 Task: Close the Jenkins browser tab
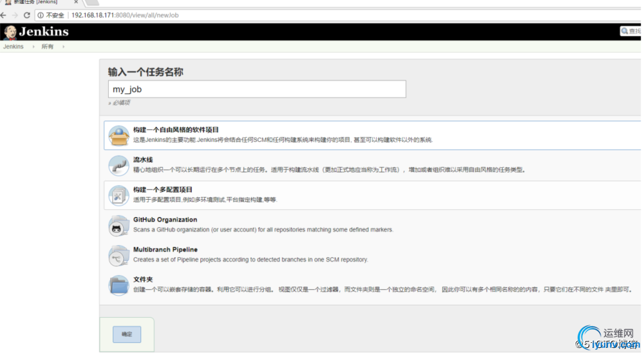76,2
